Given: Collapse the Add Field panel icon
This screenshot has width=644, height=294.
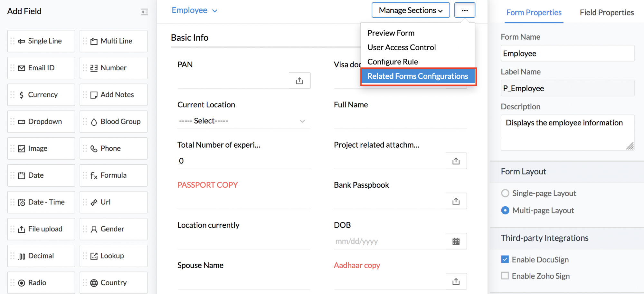Looking at the screenshot, I should 144,12.
